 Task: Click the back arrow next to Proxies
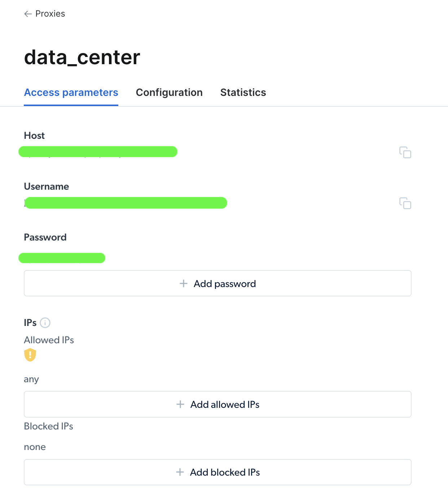28,14
